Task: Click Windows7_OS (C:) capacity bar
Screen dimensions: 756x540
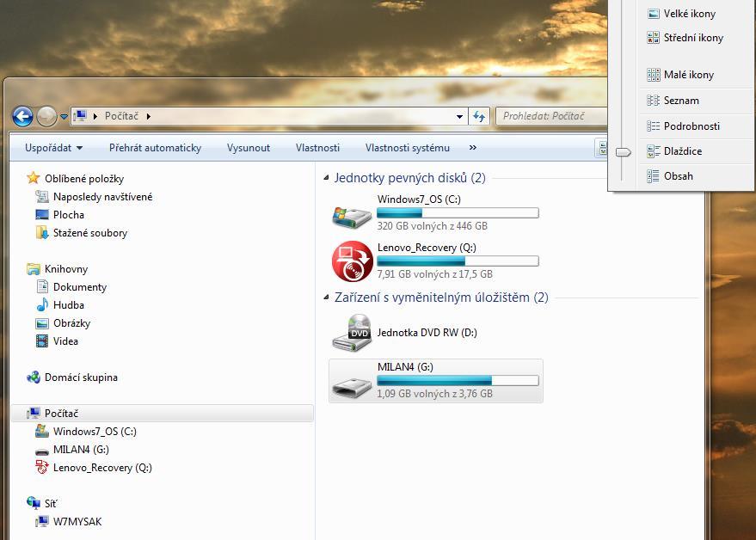Action: click(458, 212)
